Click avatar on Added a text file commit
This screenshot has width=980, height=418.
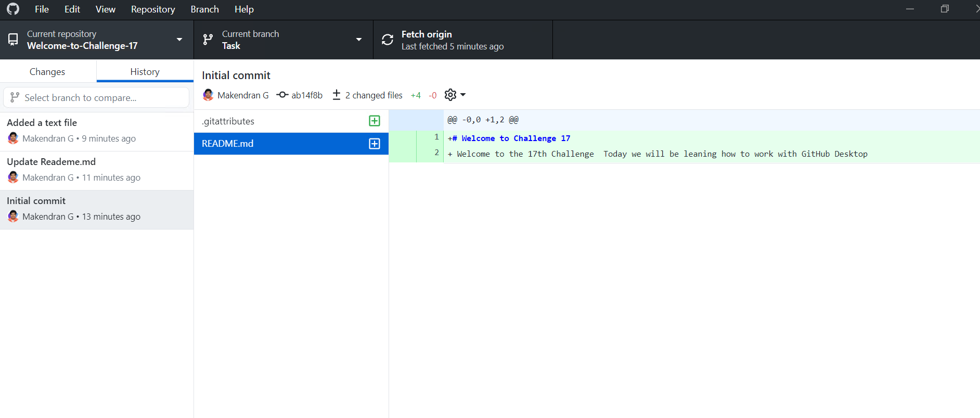point(13,138)
